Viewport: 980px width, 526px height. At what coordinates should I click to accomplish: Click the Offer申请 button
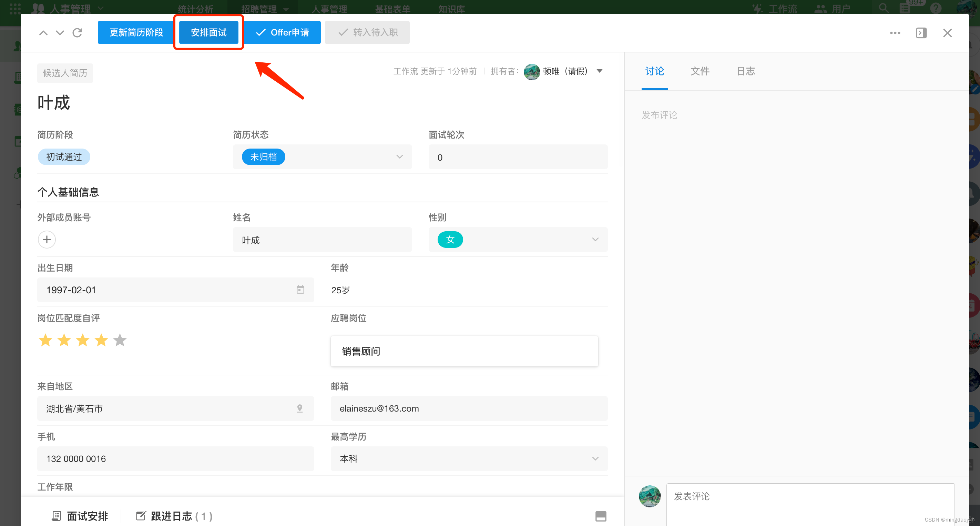[x=282, y=32]
